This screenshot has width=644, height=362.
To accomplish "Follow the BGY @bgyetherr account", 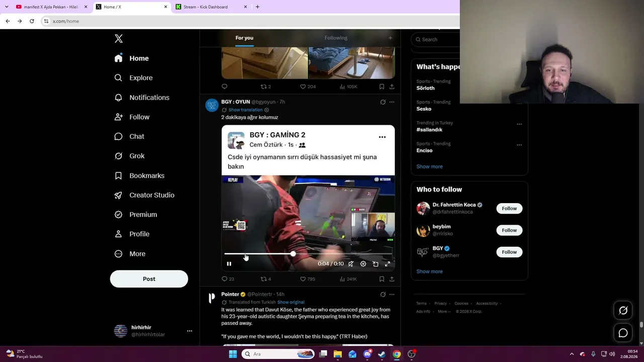I will 509,252.
